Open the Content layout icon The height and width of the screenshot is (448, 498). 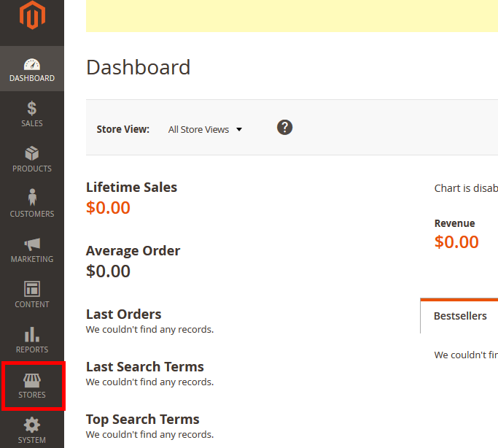pos(32,289)
